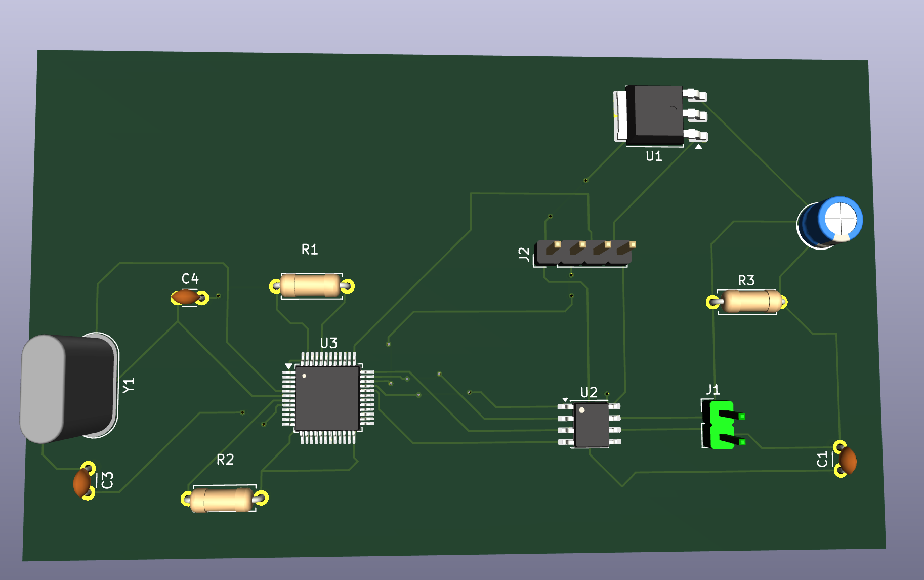Click the U2 silkscreen label

589,392
